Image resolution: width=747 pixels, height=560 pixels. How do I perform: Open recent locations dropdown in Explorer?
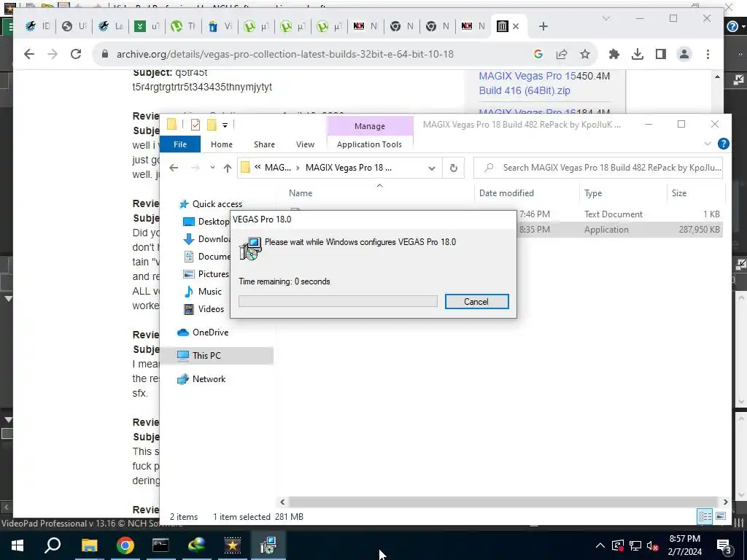pyautogui.click(x=212, y=168)
